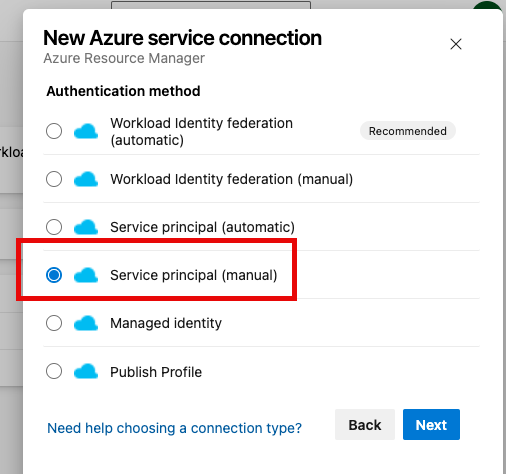Close the New Azure service connection dialog

pos(456,44)
